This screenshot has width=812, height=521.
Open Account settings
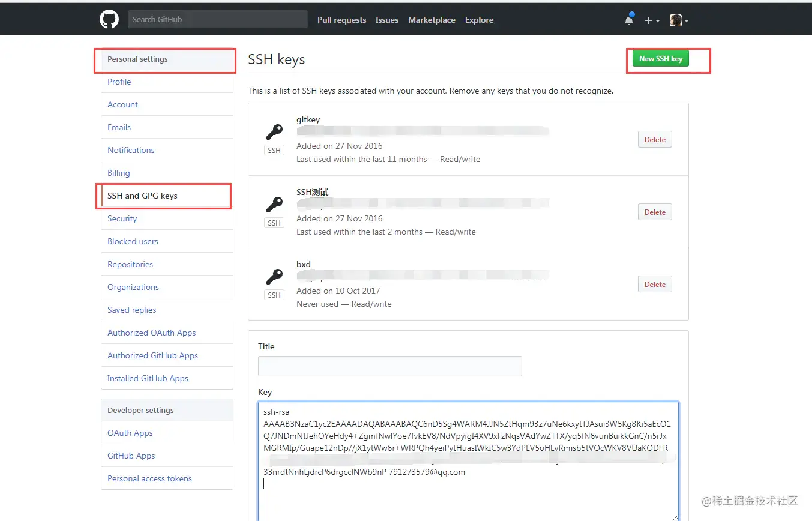[x=167, y=104]
